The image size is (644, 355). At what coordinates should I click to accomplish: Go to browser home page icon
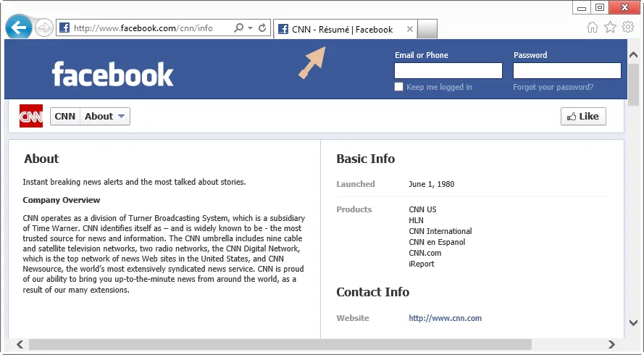tap(593, 28)
